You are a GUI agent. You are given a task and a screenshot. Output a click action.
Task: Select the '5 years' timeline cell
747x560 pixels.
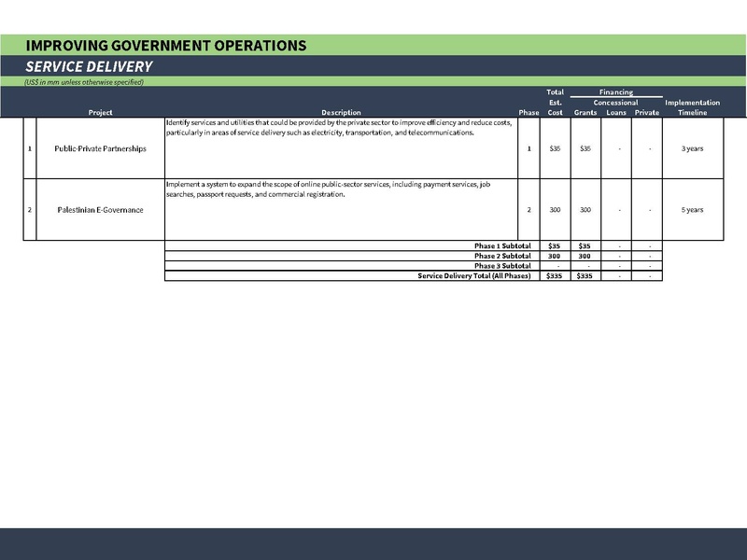point(692,210)
